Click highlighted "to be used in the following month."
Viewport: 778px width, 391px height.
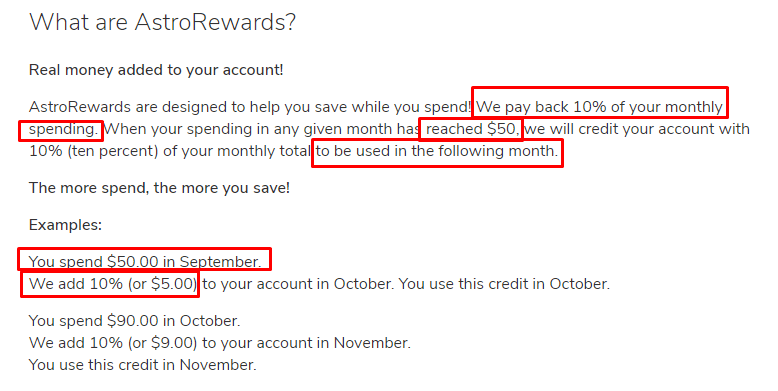tap(437, 151)
